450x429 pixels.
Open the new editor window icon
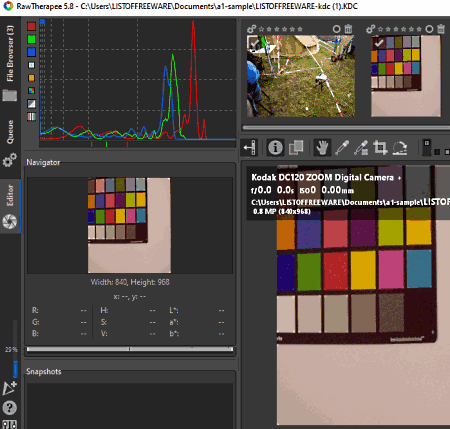pos(10,388)
